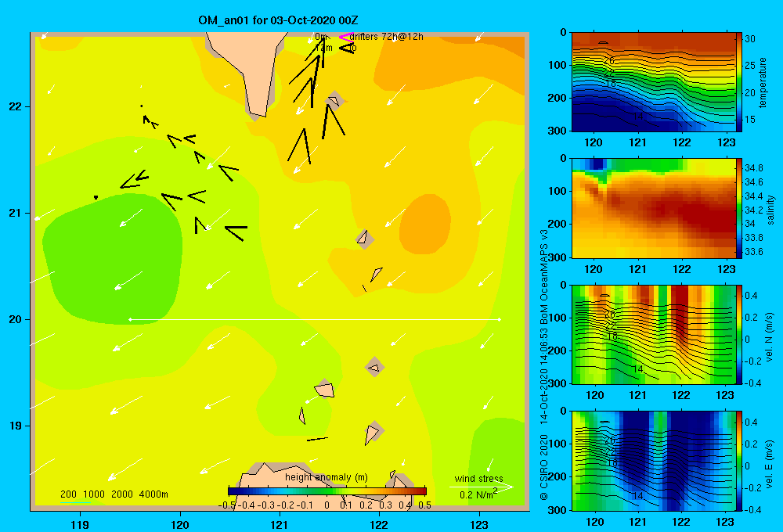Click the '-0.4' tick on vel. E color bar
The height and width of the screenshot is (532, 783).
pos(753,509)
